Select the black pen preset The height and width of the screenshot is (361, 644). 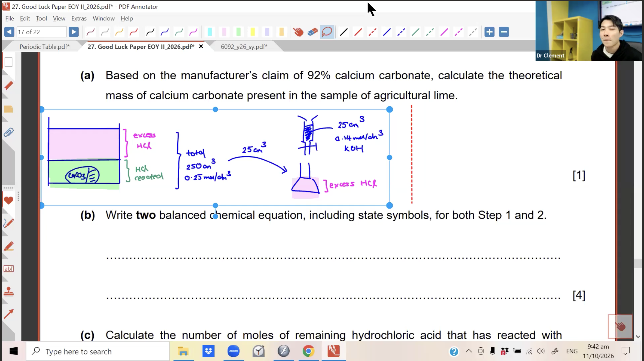[150, 32]
